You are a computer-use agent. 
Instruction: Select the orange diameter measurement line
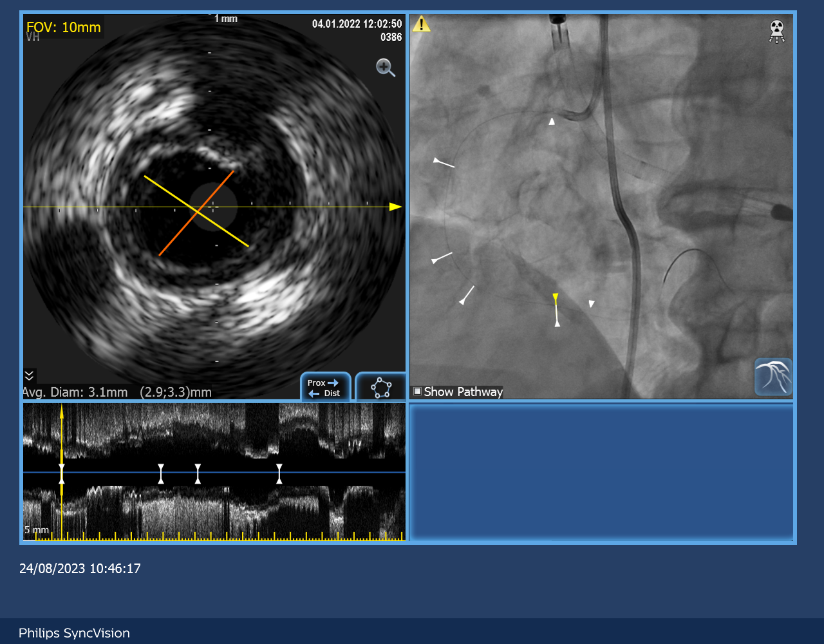point(196,213)
